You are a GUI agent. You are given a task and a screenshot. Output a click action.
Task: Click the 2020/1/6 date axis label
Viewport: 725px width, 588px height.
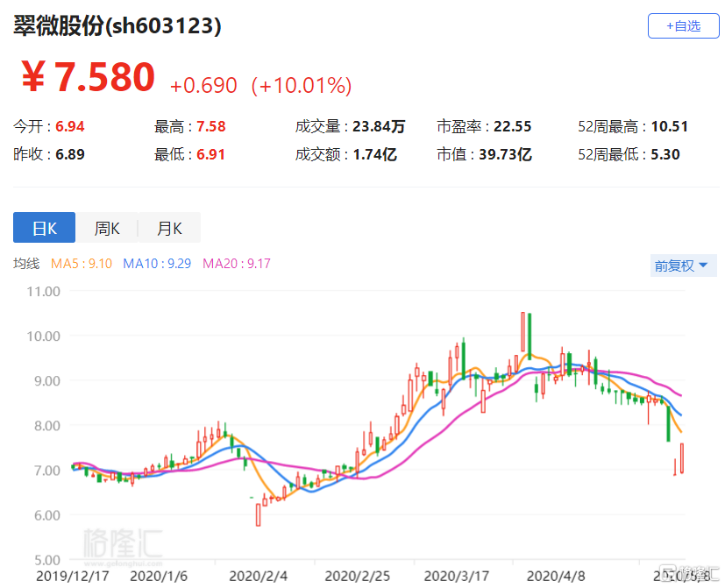click(x=159, y=577)
